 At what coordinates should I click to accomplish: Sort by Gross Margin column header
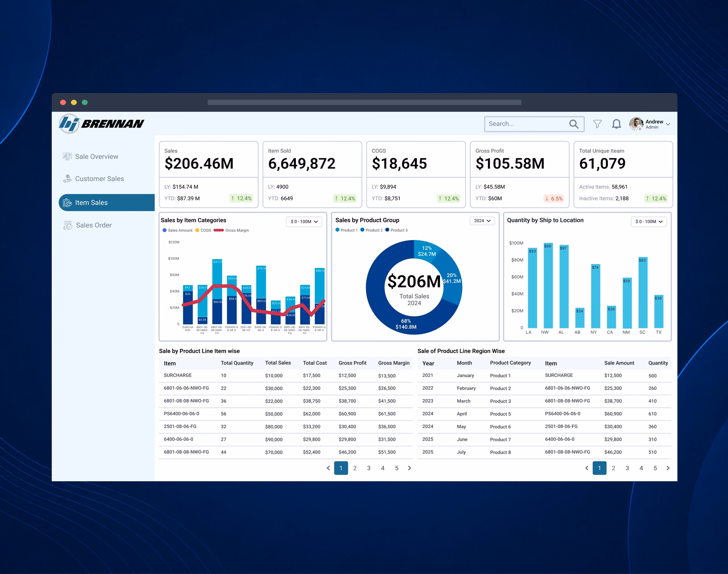click(x=393, y=363)
